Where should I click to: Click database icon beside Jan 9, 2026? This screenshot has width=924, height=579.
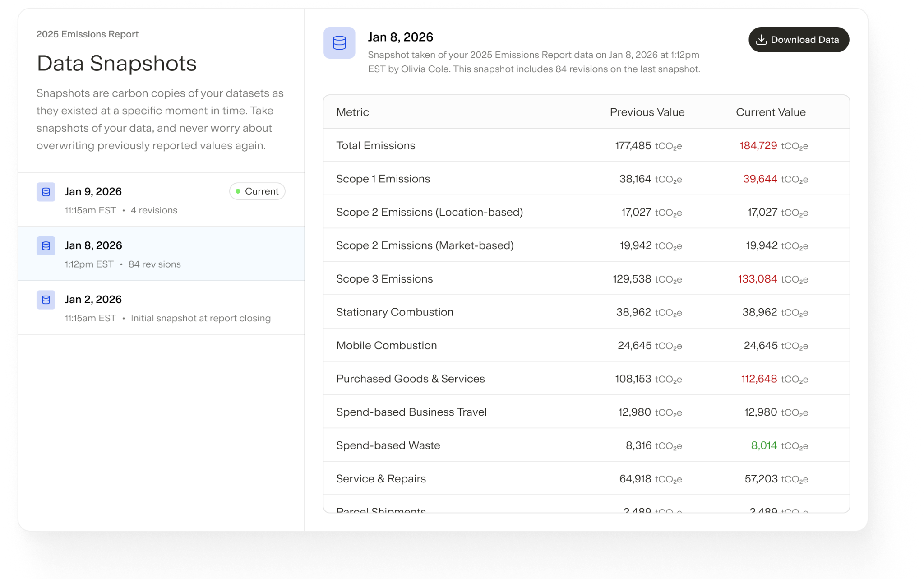46,192
